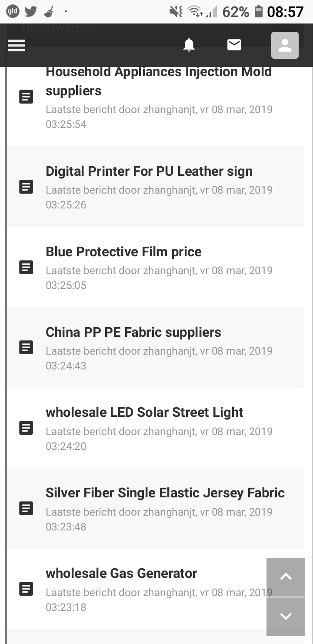Open Household Appliances Injection Mold suppliers topic
This screenshot has height=644, width=313.
159,81
